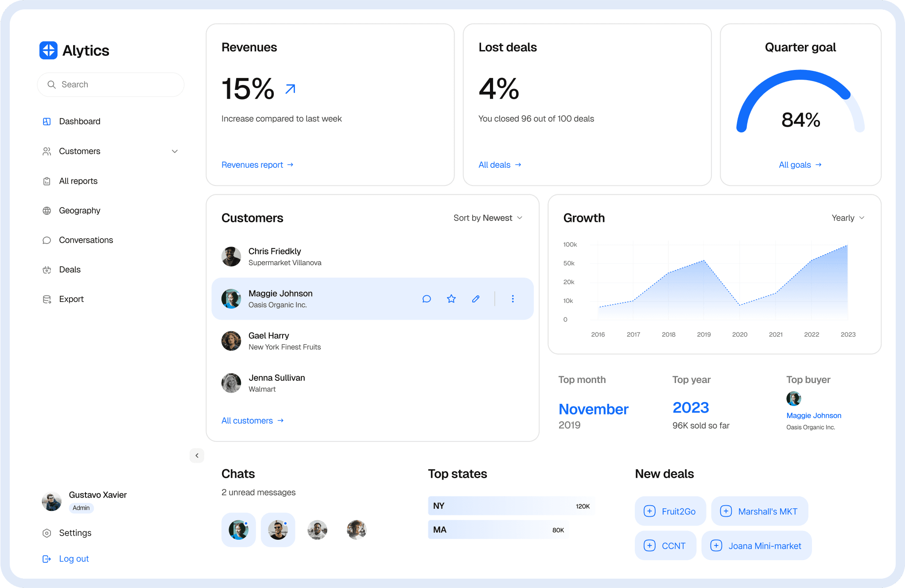Collapse the side panel with the chevron button
The width and height of the screenshot is (905, 588).
(x=197, y=455)
